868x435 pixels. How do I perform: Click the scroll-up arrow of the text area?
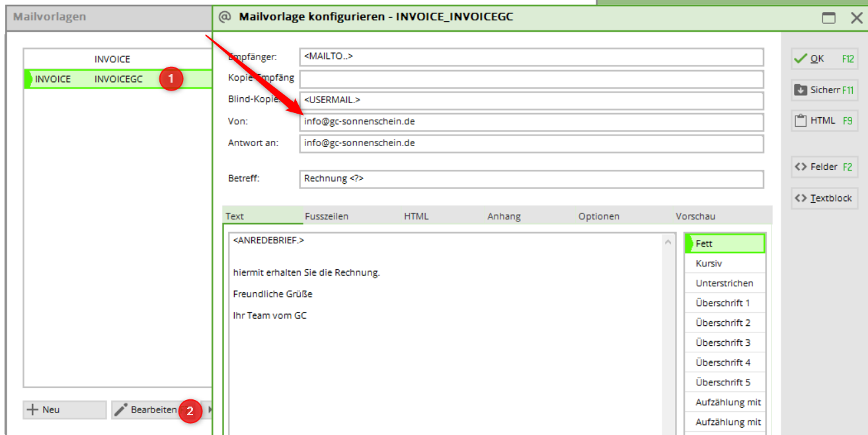(668, 243)
